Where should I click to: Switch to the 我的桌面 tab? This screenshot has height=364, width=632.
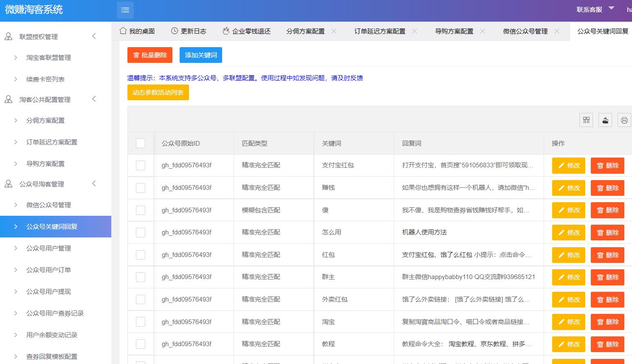point(137,31)
